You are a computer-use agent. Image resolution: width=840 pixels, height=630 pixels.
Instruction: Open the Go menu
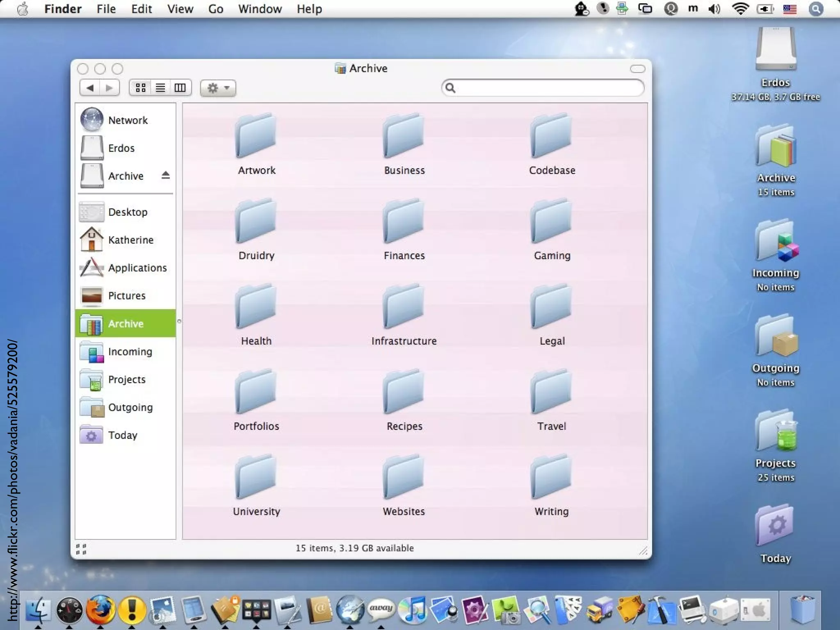pos(216,9)
